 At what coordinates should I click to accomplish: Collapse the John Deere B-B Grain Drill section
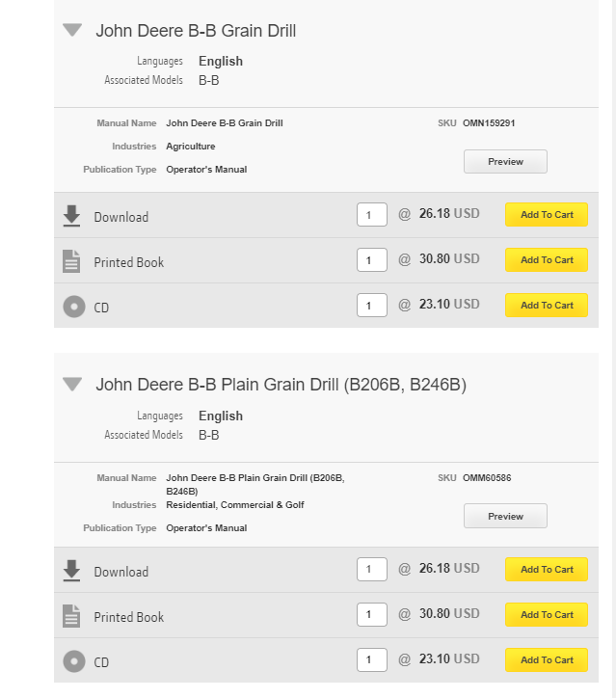pos(72,30)
